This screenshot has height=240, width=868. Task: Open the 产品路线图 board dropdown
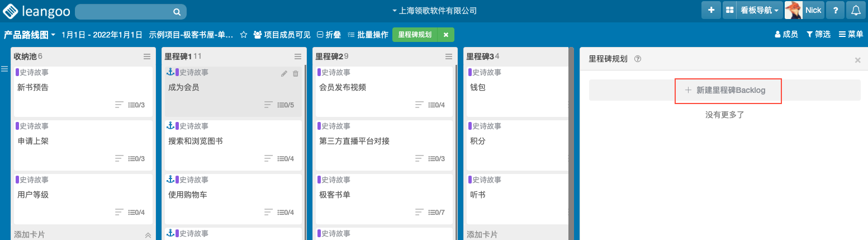(x=30, y=35)
